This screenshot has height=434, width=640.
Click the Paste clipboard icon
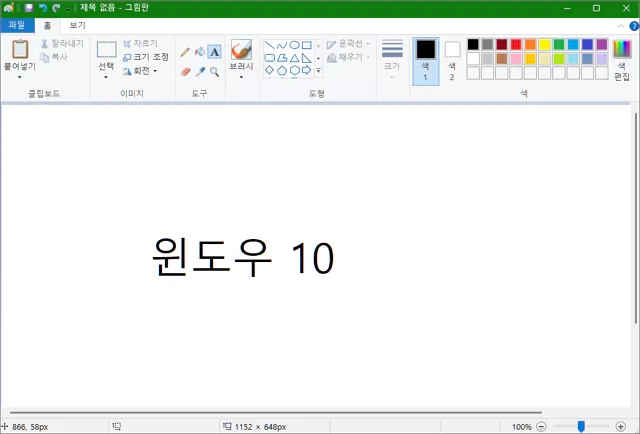click(x=20, y=49)
